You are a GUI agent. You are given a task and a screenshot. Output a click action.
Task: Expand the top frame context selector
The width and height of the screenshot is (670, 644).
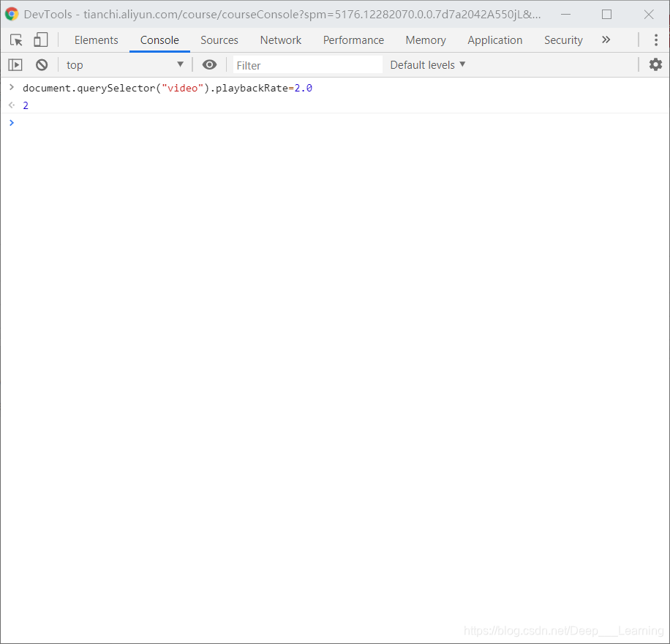click(124, 64)
